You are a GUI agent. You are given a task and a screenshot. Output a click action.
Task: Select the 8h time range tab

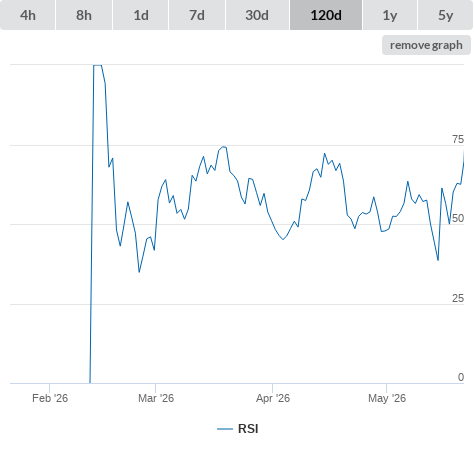(84, 15)
